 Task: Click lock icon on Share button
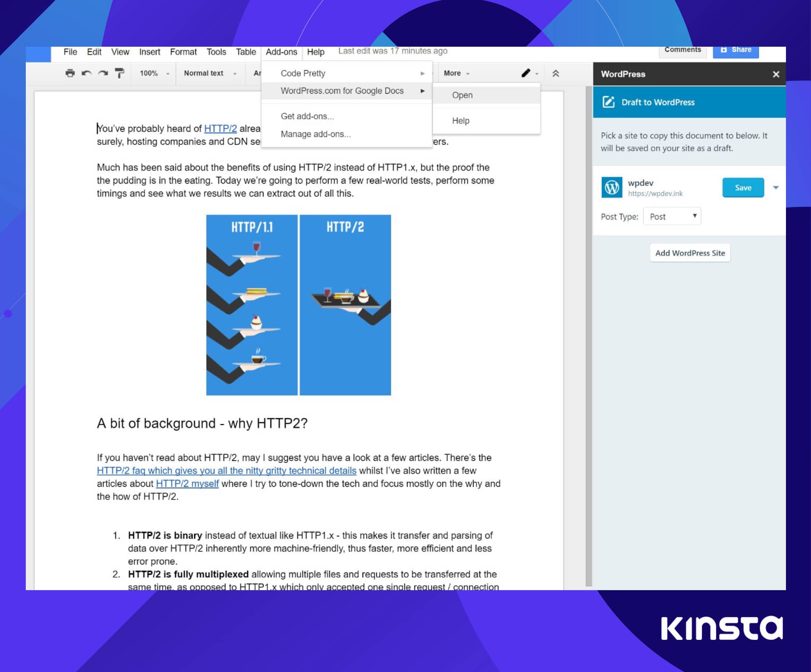(724, 49)
